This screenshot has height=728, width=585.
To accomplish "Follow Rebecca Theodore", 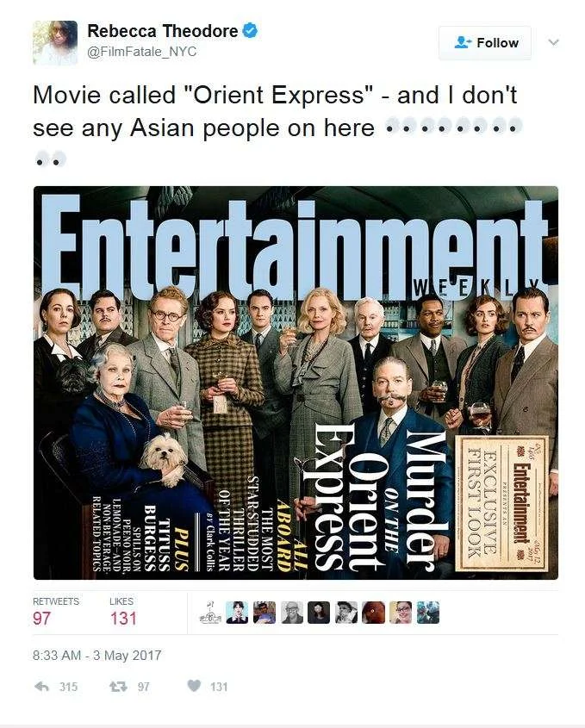I will click(485, 43).
